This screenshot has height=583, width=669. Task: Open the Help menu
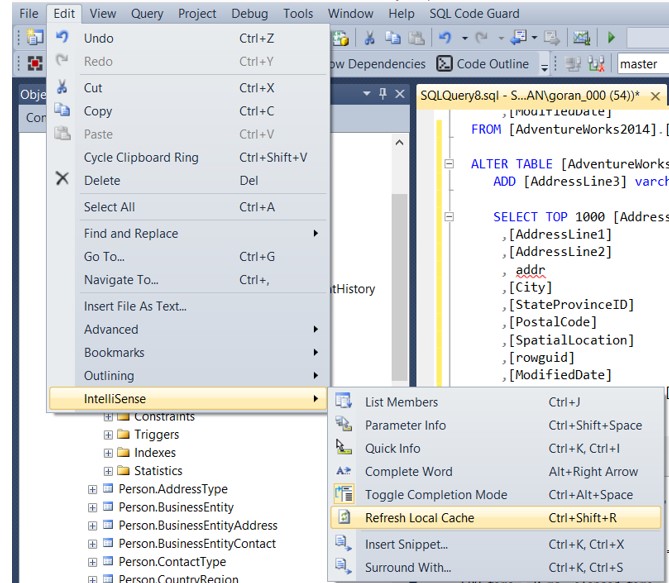[401, 14]
